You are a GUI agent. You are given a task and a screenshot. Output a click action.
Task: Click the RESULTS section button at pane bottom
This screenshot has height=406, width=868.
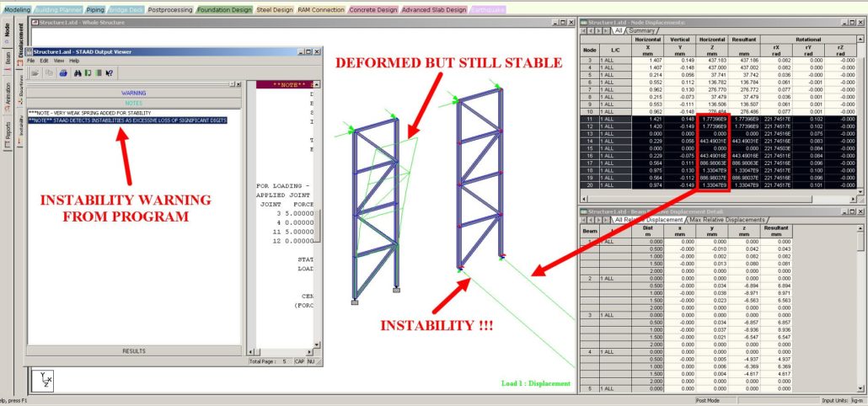(133, 351)
